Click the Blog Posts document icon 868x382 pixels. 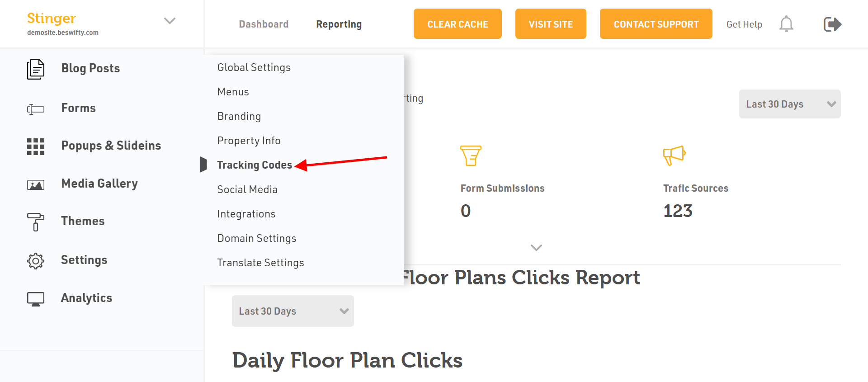click(x=36, y=69)
